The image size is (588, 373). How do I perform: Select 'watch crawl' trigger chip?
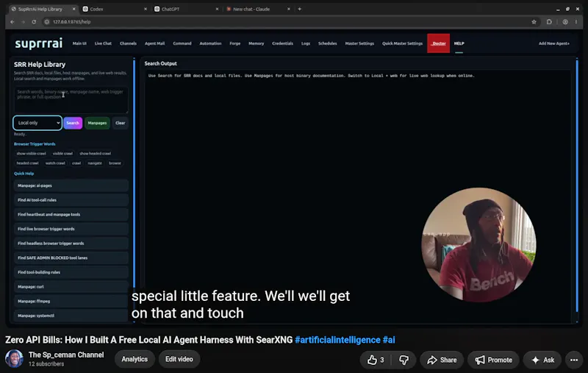click(55, 163)
